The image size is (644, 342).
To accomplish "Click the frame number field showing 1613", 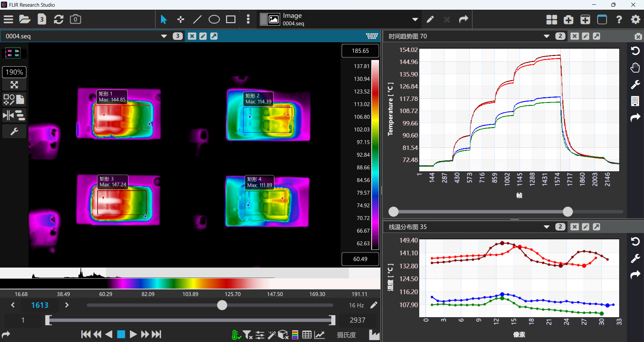I will [40, 305].
